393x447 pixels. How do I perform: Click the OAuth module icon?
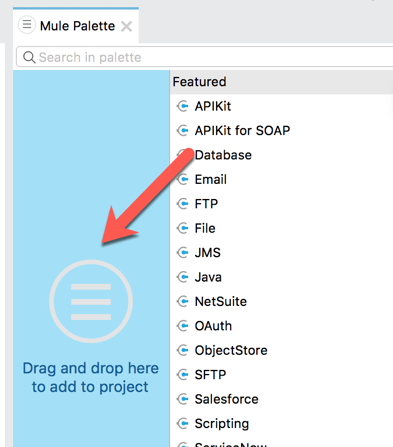(183, 326)
